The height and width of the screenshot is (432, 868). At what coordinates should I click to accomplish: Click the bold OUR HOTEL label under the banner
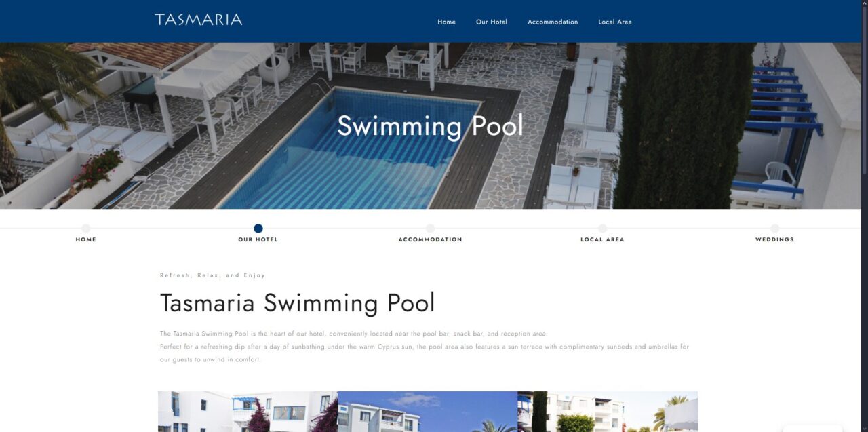[x=258, y=239]
